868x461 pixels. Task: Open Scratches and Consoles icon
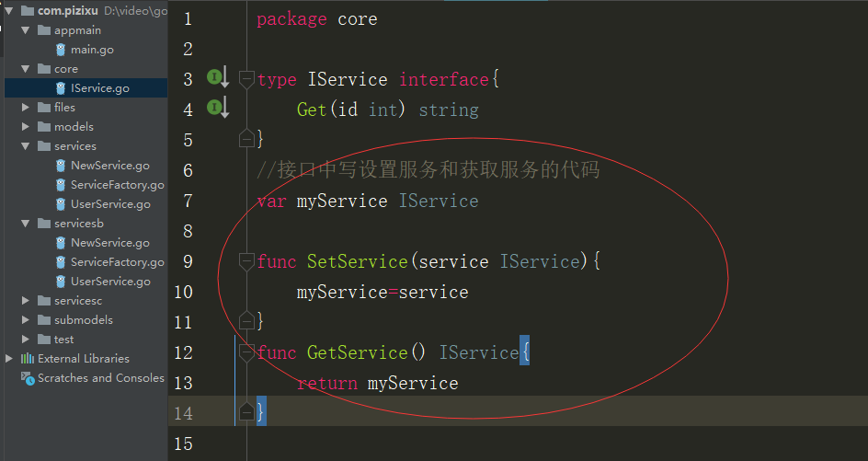point(28,378)
